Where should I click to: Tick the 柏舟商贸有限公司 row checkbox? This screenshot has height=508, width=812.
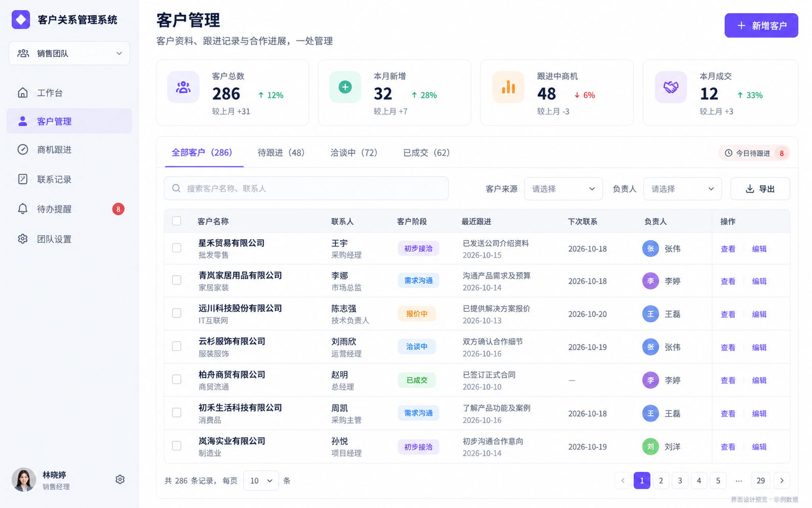[x=177, y=379]
